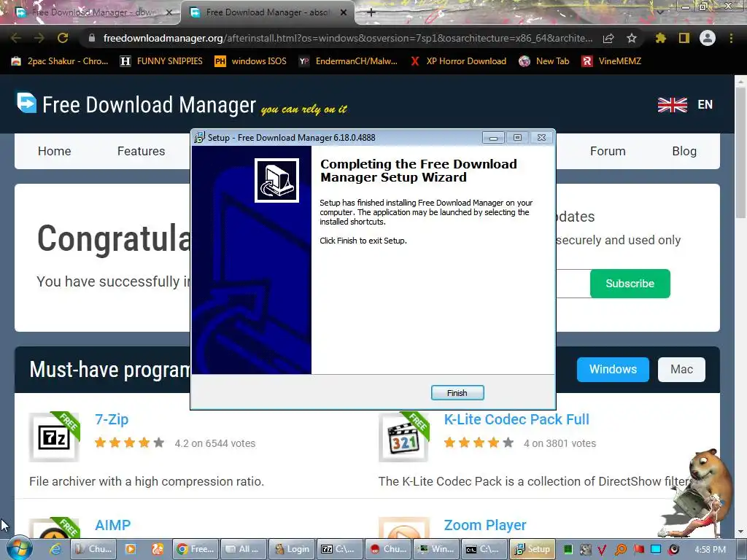Open UC Browser taskbar icon

pyautogui.click(x=158, y=549)
